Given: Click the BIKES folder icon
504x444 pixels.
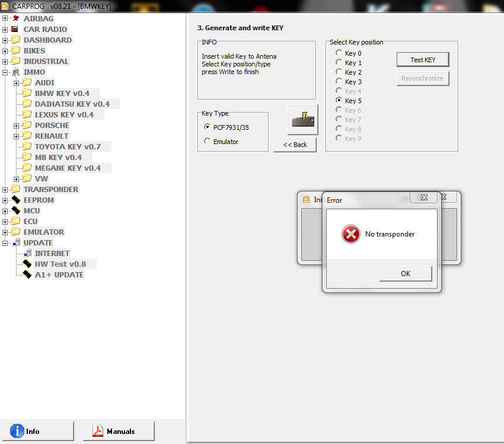Looking at the screenshot, I should tap(16, 50).
